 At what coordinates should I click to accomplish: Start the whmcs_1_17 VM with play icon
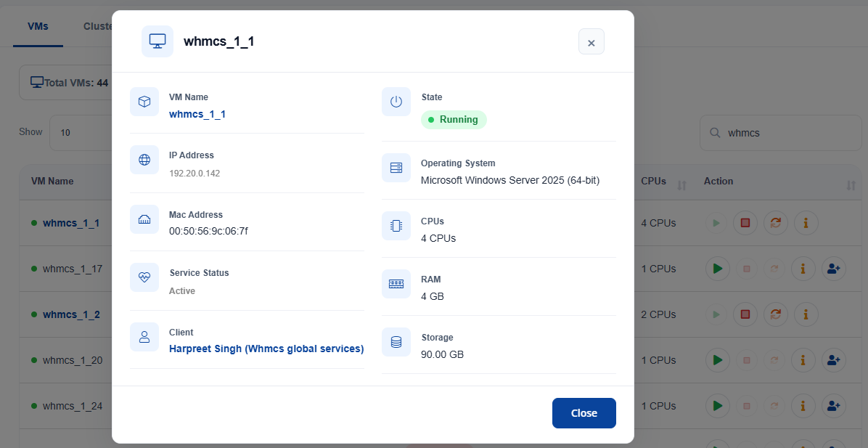click(718, 269)
